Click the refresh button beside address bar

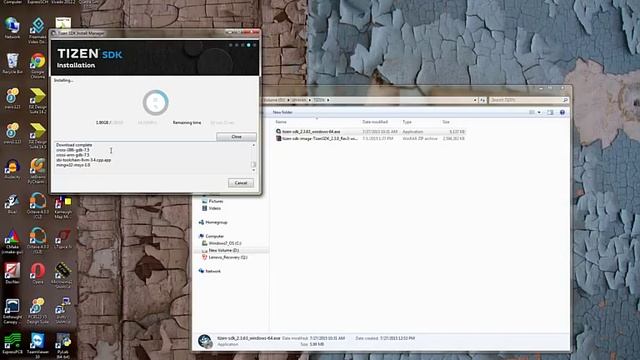tap(482, 100)
